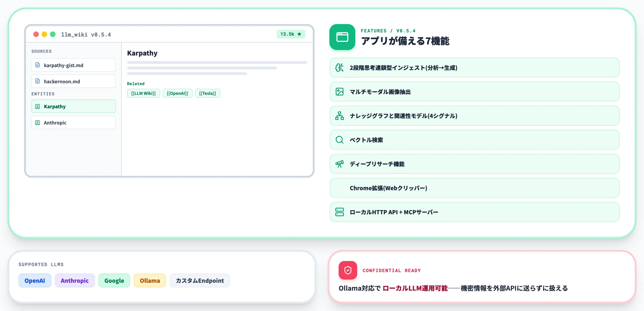
Task: Click the CONFIDENTIAL READY label
Action: click(x=392, y=270)
